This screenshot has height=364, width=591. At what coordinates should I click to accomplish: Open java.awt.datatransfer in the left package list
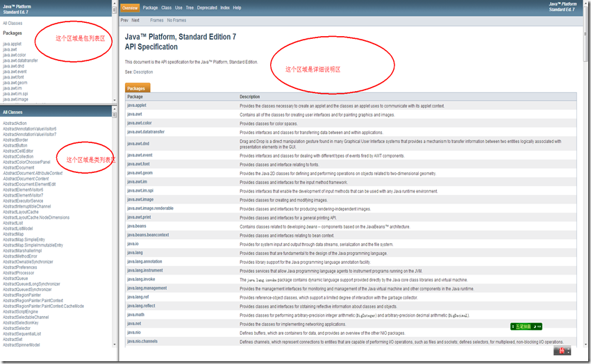pos(20,60)
